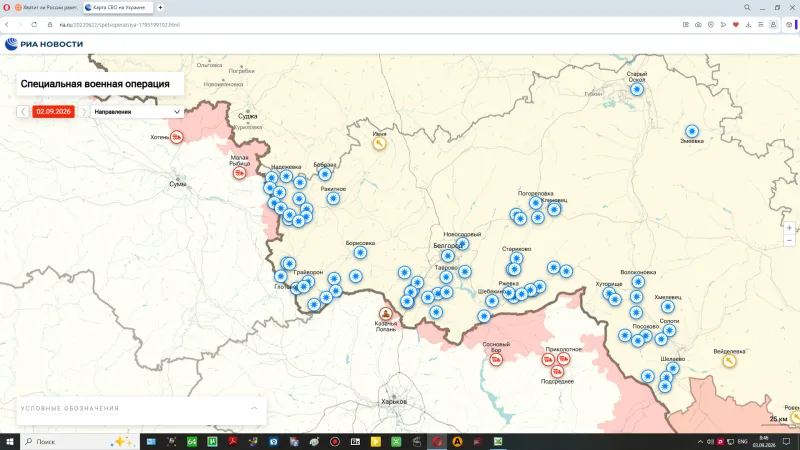Click the blue Борисовка marker
The height and width of the screenshot is (450, 800).
(360, 253)
